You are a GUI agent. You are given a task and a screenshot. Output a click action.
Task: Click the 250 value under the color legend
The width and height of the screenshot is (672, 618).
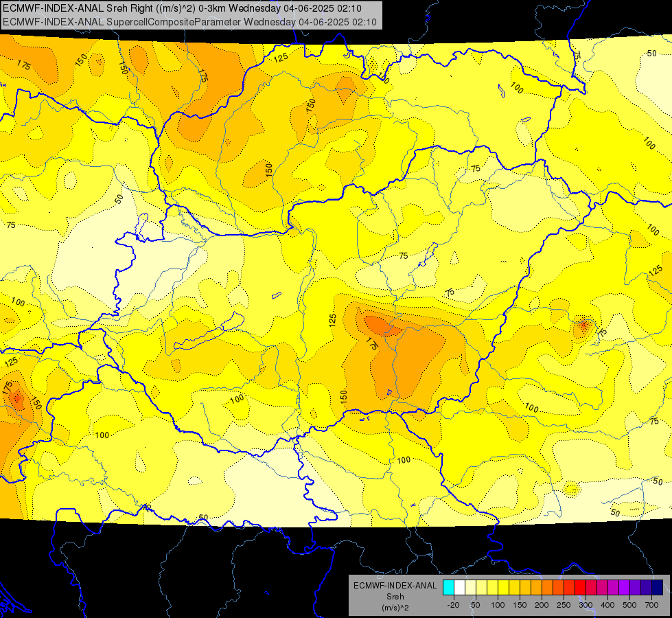pyautogui.click(x=564, y=605)
